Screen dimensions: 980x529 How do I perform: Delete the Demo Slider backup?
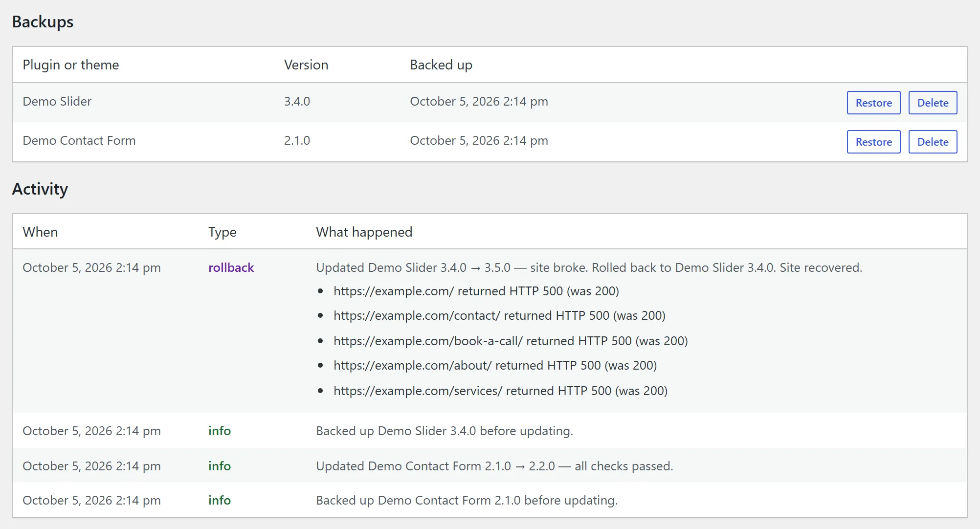point(933,103)
